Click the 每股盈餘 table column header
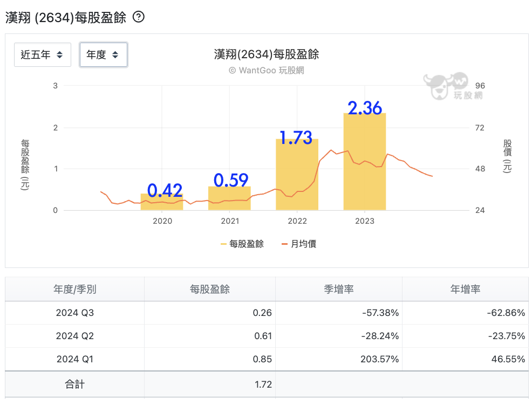This screenshot has height=399, width=532. point(210,289)
